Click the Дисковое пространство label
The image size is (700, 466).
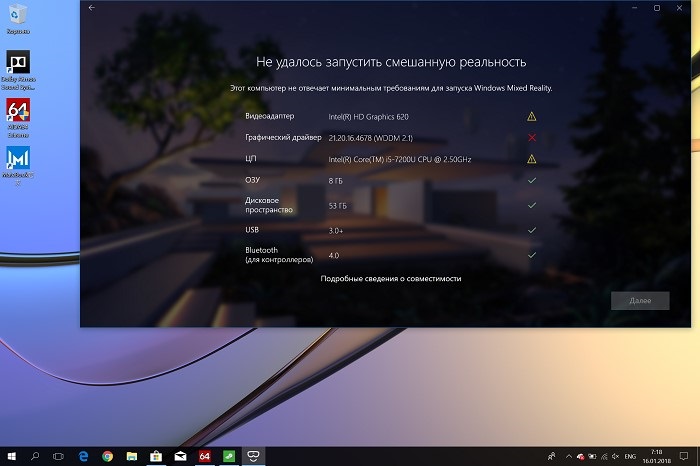point(269,205)
